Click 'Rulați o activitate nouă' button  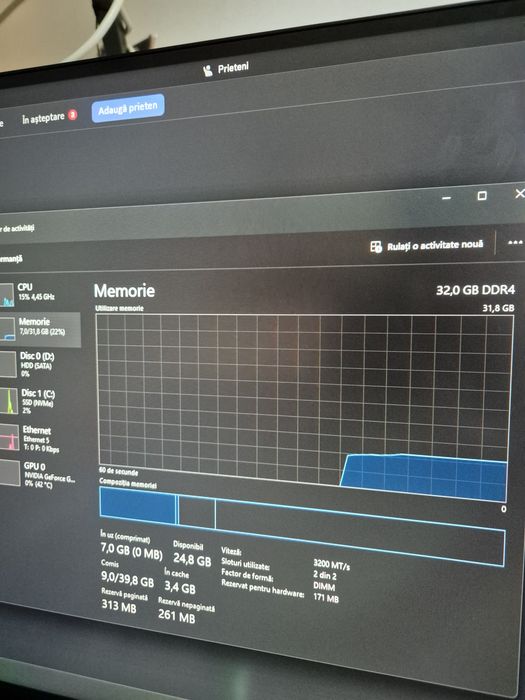[427, 245]
